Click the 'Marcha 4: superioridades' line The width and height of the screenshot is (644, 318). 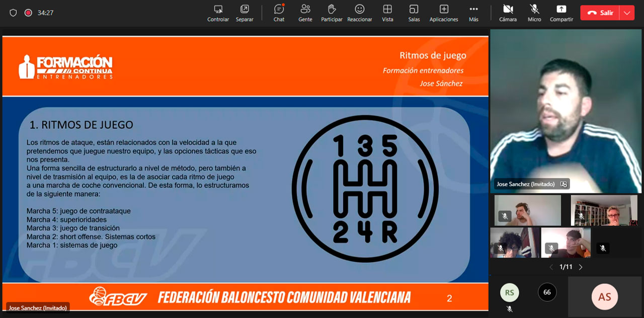point(66,220)
